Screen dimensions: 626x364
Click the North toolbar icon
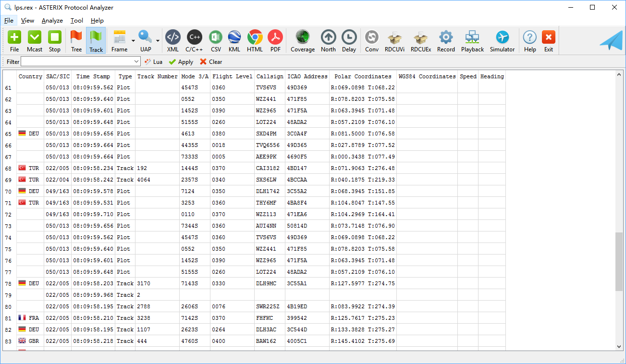click(329, 41)
